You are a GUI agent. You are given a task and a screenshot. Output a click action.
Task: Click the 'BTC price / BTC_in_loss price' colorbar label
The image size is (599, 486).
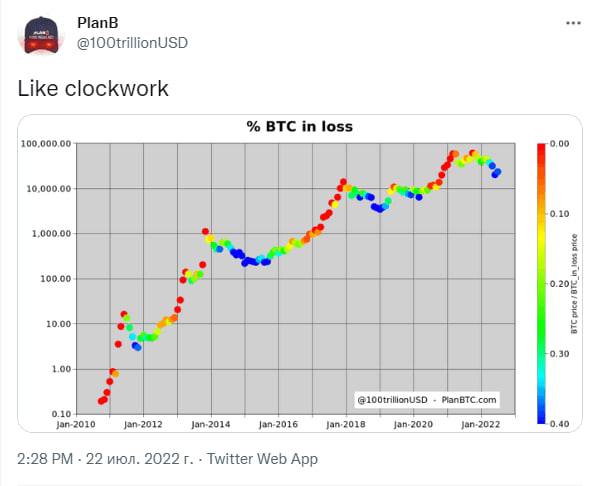pos(574,284)
